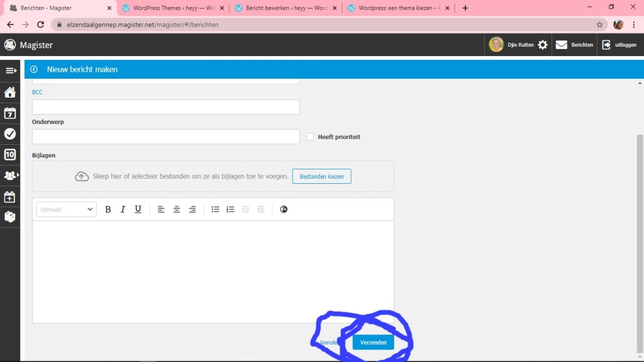
Task: Center align the message text
Action: (177, 210)
